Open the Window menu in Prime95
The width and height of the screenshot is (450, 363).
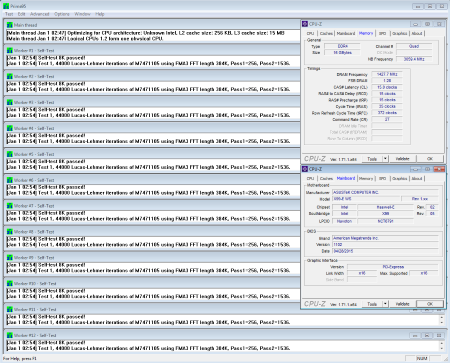pos(82,14)
